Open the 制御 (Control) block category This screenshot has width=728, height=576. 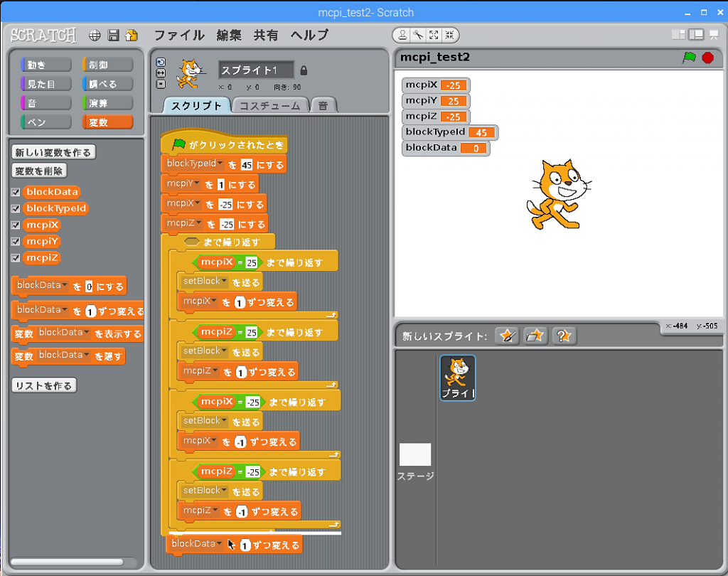pyautogui.click(x=108, y=65)
